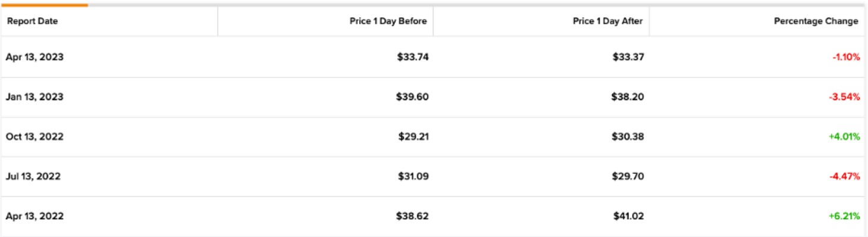Sort by the Percentage Change column header

click(x=816, y=21)
